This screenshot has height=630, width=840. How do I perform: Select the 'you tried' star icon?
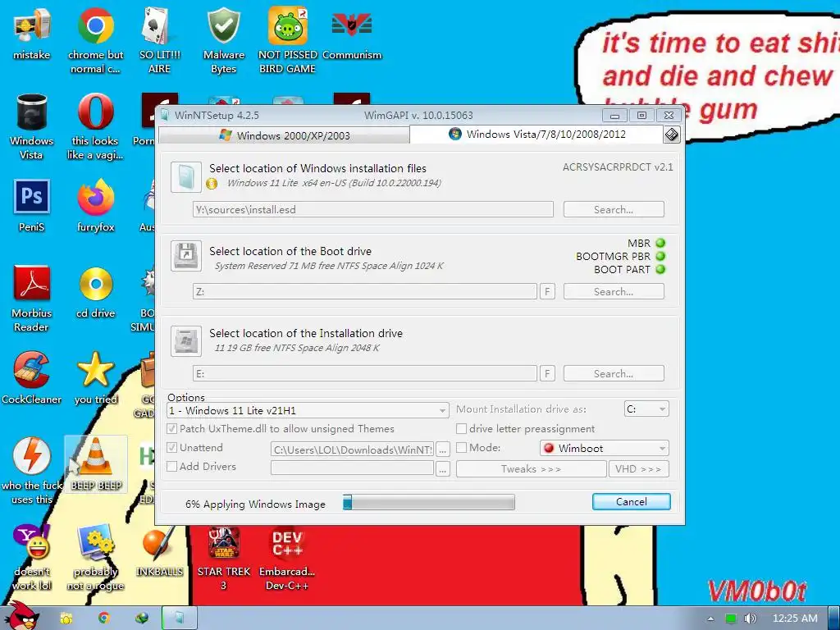(95, 378)
